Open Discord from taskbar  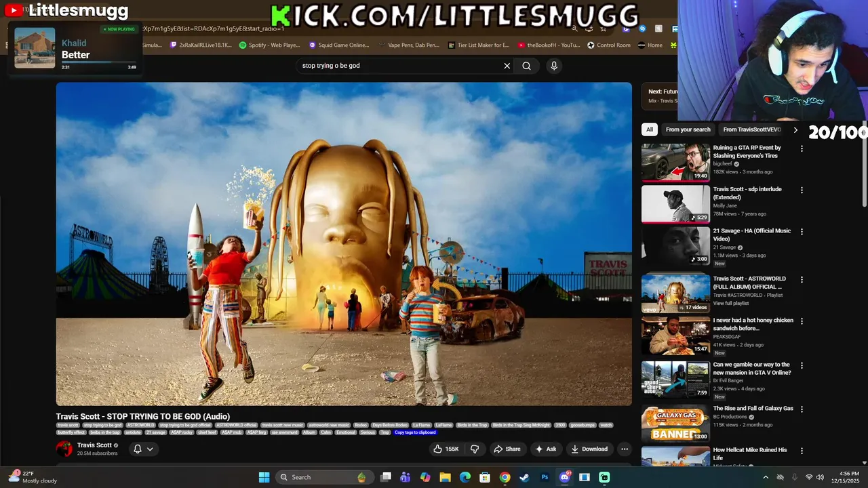(564, 477)
